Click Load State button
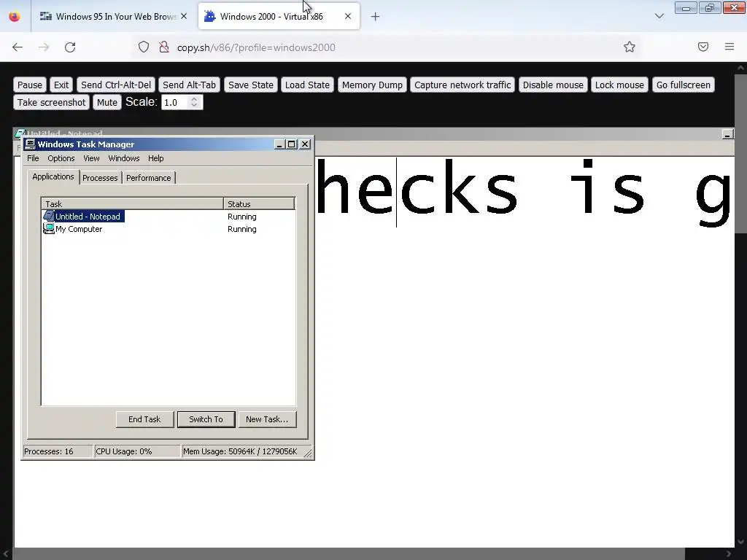The image size is (747, 560). [307, 85]
